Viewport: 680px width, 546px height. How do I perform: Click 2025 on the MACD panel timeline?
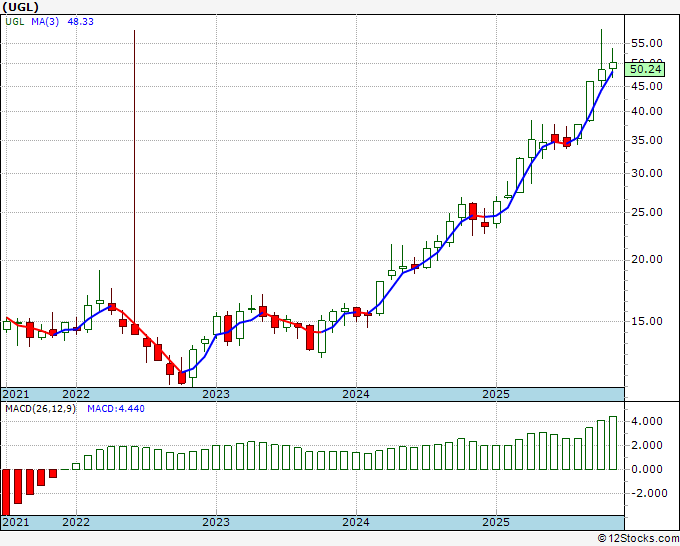click(496, 522)
